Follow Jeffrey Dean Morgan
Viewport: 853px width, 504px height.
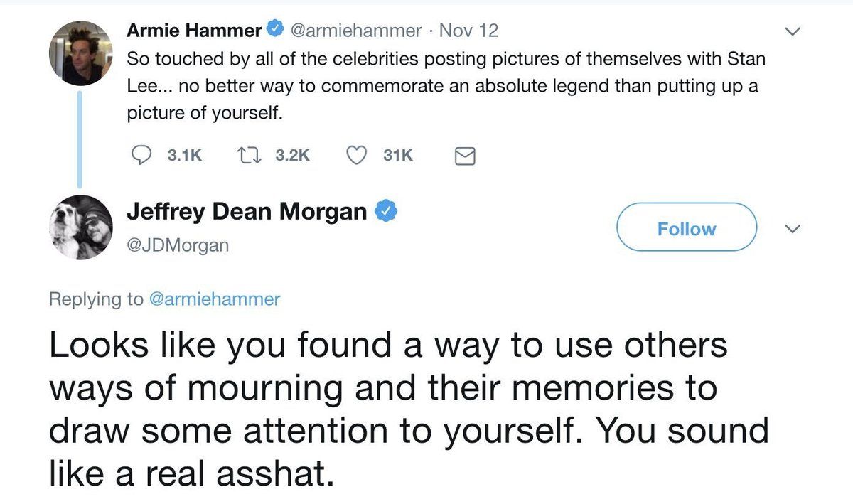[x=686, y=227]
